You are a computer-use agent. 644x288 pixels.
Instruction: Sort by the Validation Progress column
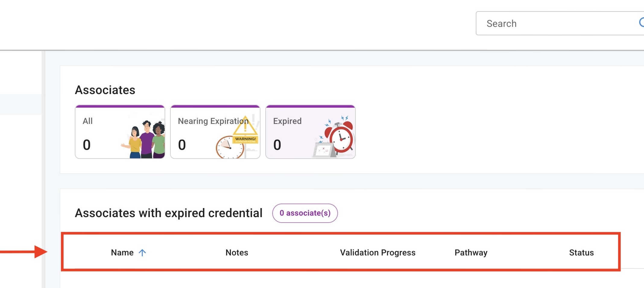tap(377, 253)
